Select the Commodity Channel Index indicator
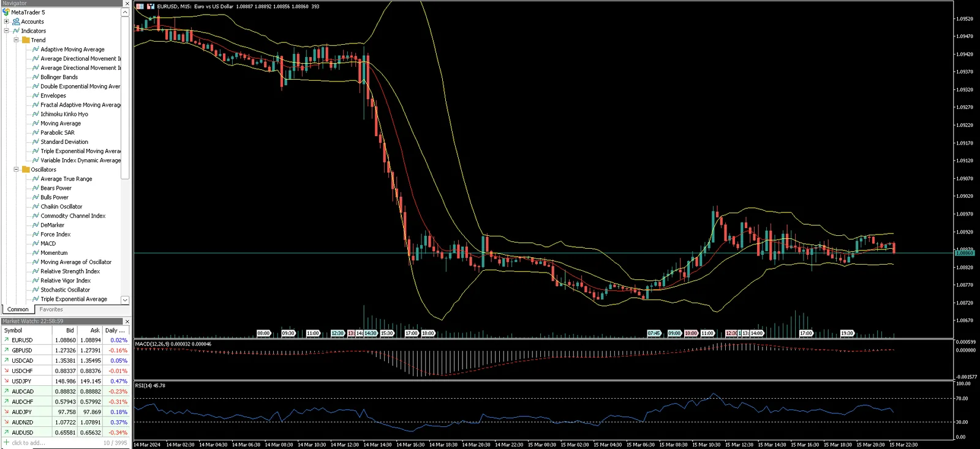The image size is (980, 449). click(x=73, y=216)
